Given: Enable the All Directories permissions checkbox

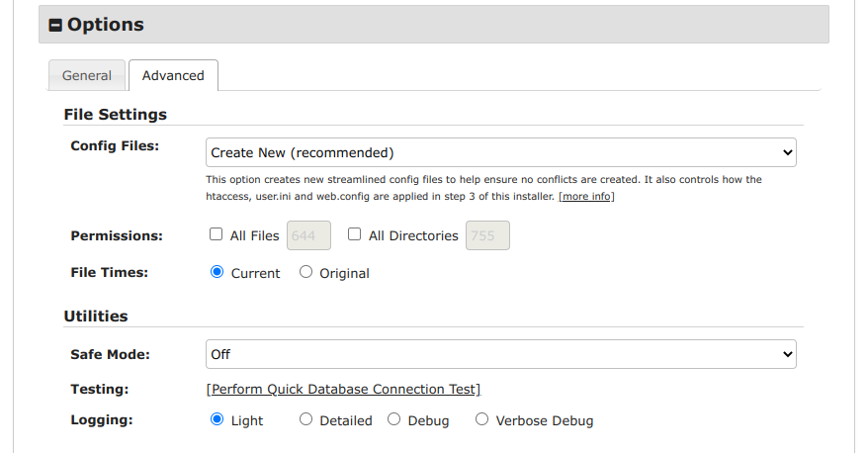Looking at the screenshot, I should [x=354, y=234].
